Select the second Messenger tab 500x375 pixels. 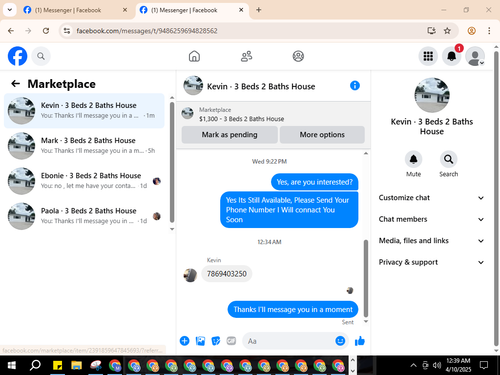point(192,10)
